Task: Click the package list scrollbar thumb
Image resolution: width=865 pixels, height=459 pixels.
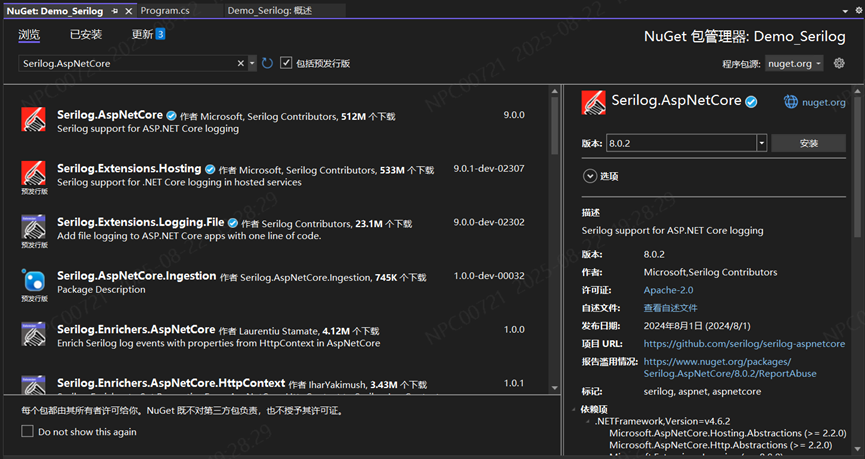Action: tap(554, 126)
